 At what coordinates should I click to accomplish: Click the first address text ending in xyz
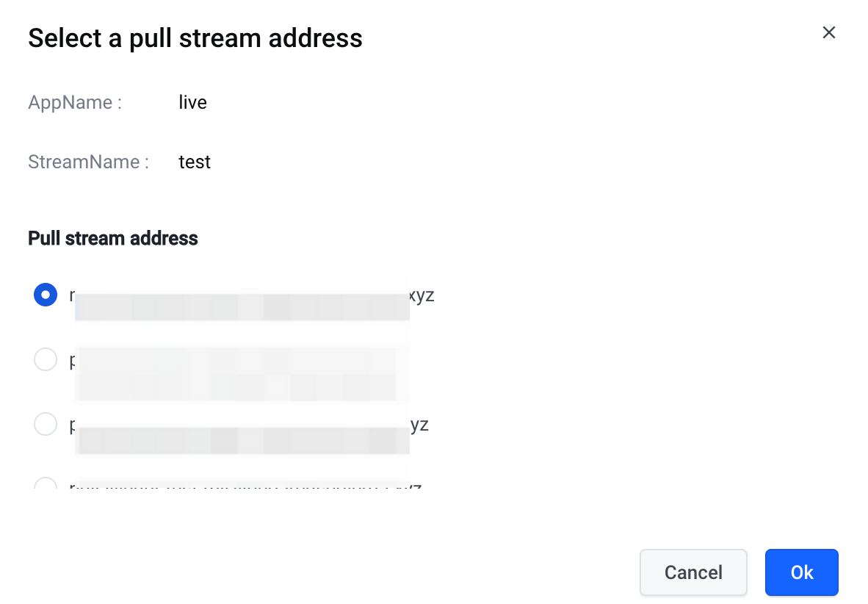422,295
